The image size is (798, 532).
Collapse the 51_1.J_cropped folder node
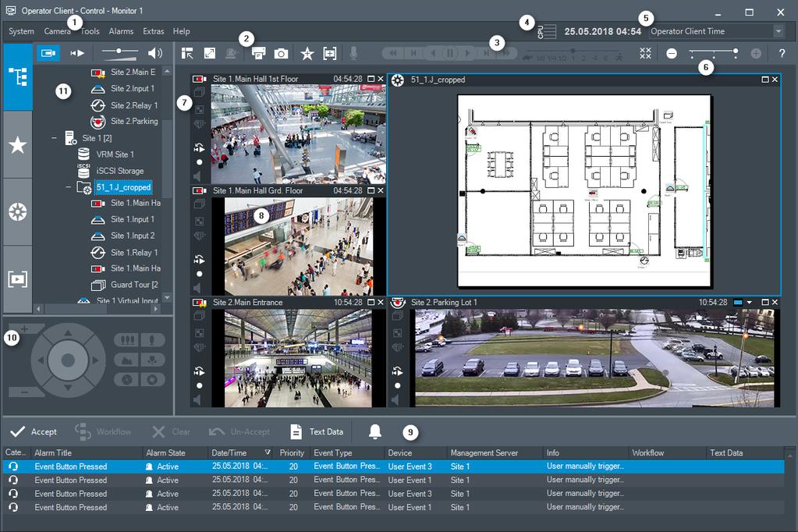pyautogui.click(x=68, y=187)
